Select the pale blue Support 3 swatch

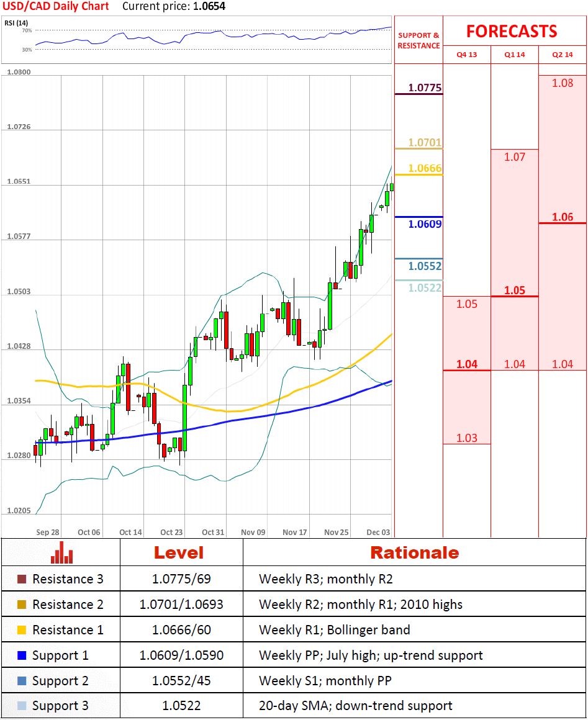click(22, 706)
